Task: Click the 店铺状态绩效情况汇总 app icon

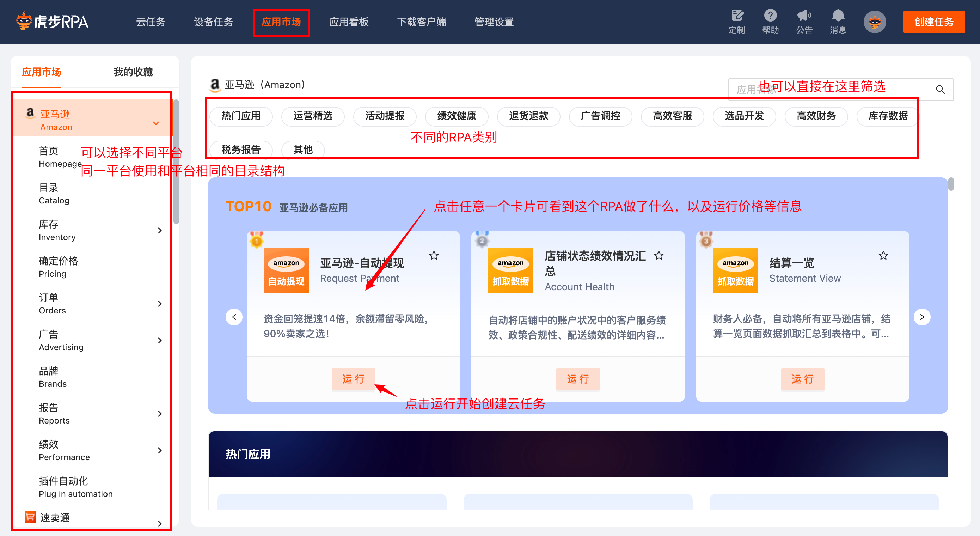Action: (510, 270)
